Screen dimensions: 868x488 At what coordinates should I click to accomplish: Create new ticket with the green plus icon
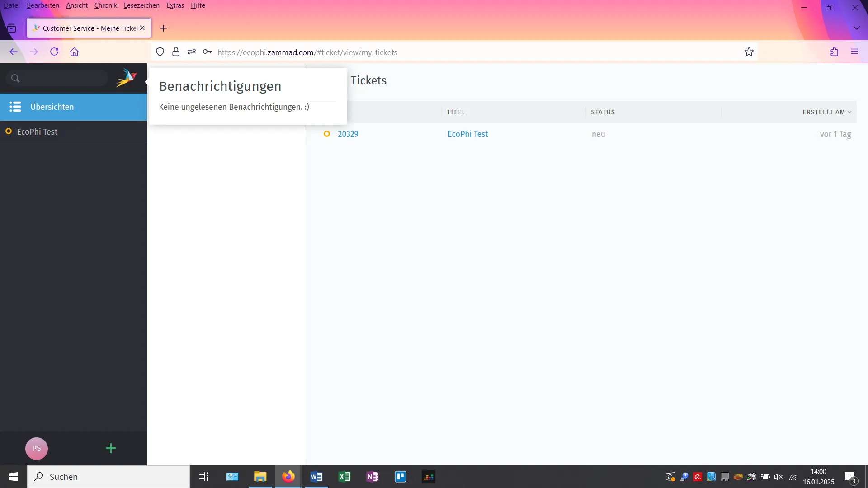pyautogui.click(x=111, y=448)
